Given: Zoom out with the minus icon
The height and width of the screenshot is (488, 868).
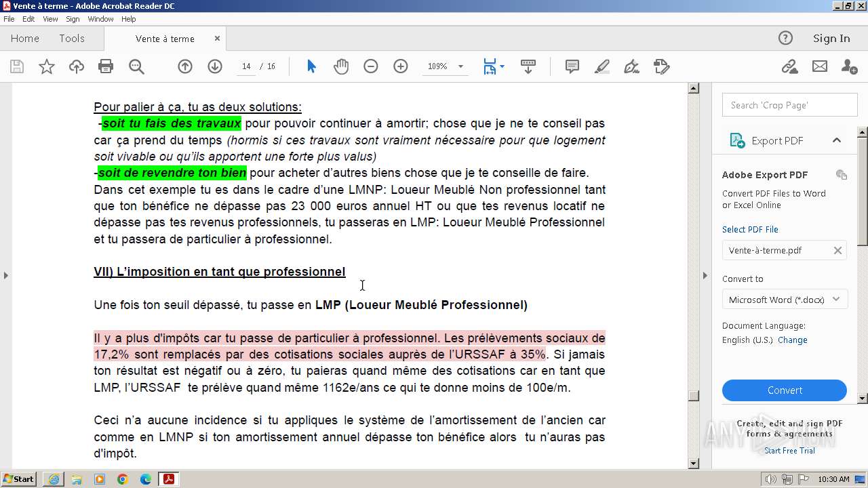Looking at the screenshot, I should click(x=370, y=66).
